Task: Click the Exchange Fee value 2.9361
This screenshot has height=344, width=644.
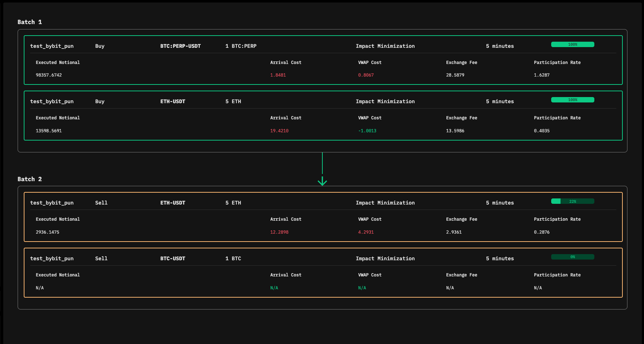Action: (454, 232)
